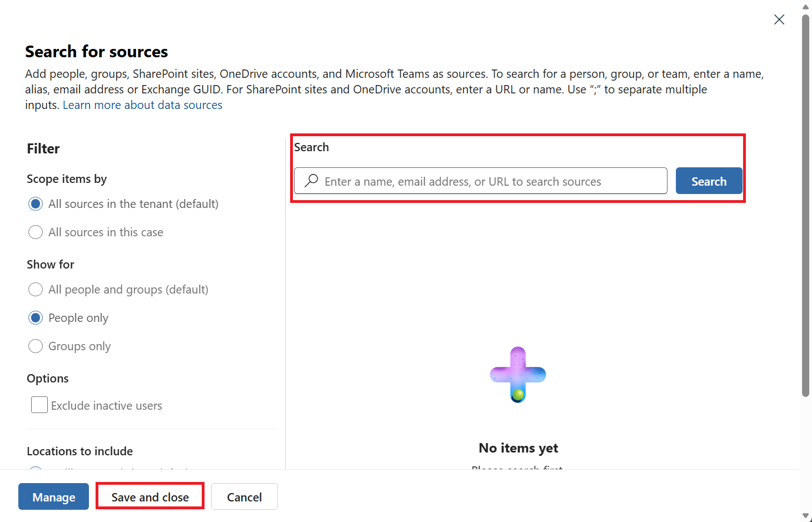Click the Cancel button
The height and width of the screenshot is (522, 812).
[x=244, y=496]
